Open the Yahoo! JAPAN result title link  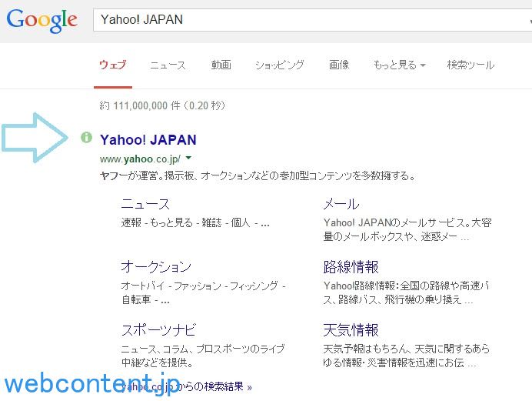click(x=148, y=140)
